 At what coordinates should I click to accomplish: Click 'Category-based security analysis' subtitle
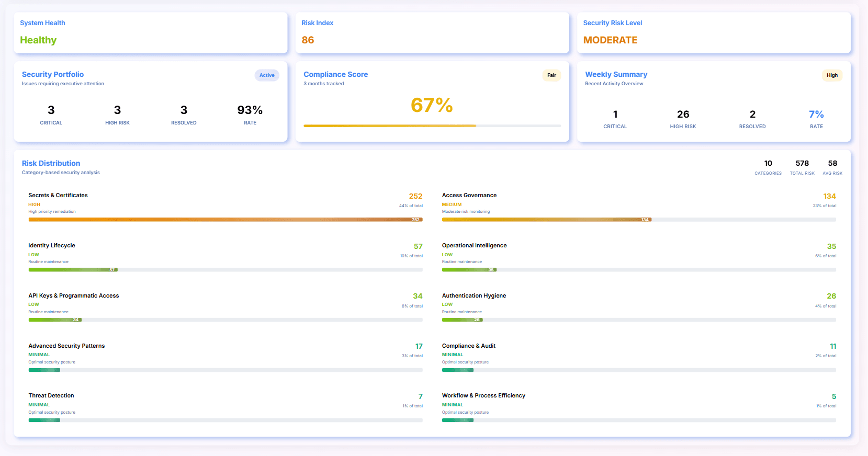click(x=61, y=173)
